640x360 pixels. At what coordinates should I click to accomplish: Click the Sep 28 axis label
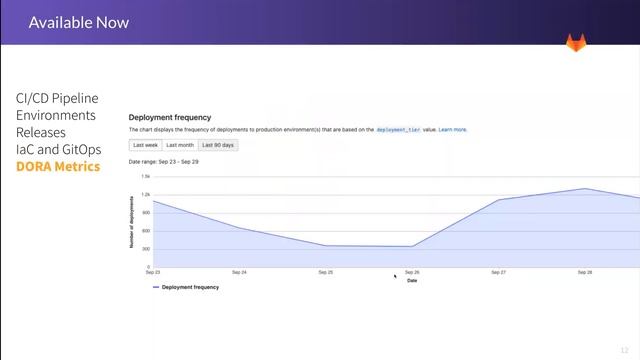[x=585, y=272]
